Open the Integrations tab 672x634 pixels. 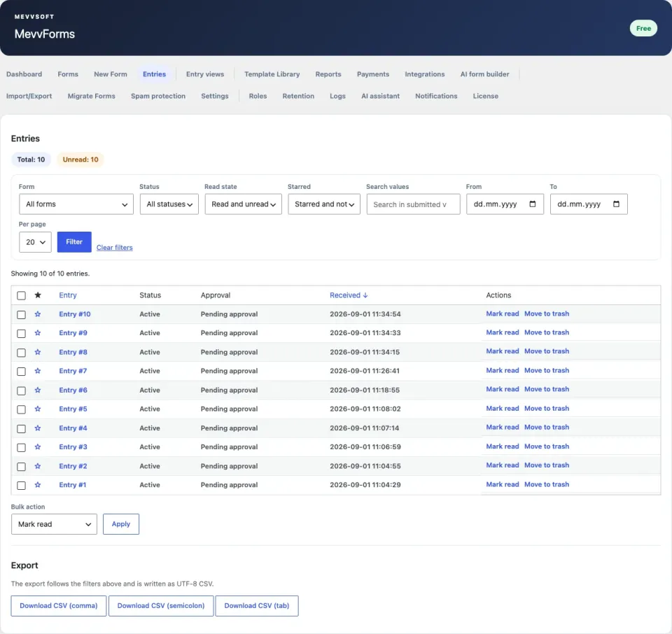pyautogui.click(x=425, y=74)
